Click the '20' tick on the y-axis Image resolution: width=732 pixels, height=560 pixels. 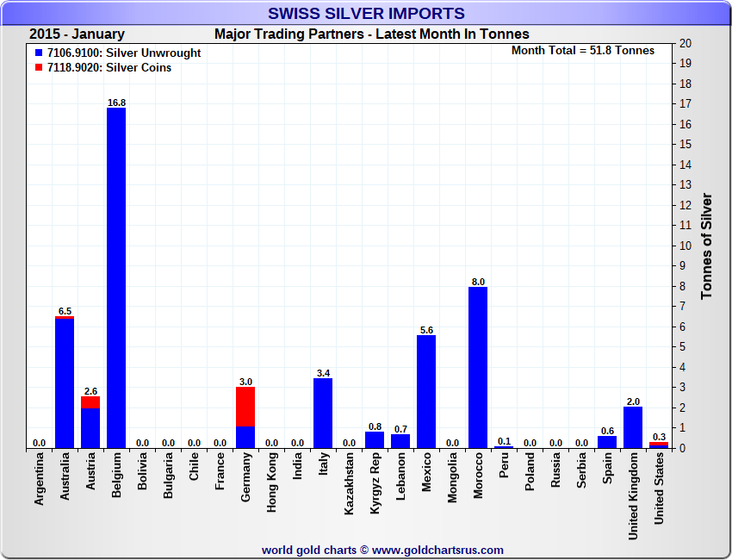click(x=685, y=43)
